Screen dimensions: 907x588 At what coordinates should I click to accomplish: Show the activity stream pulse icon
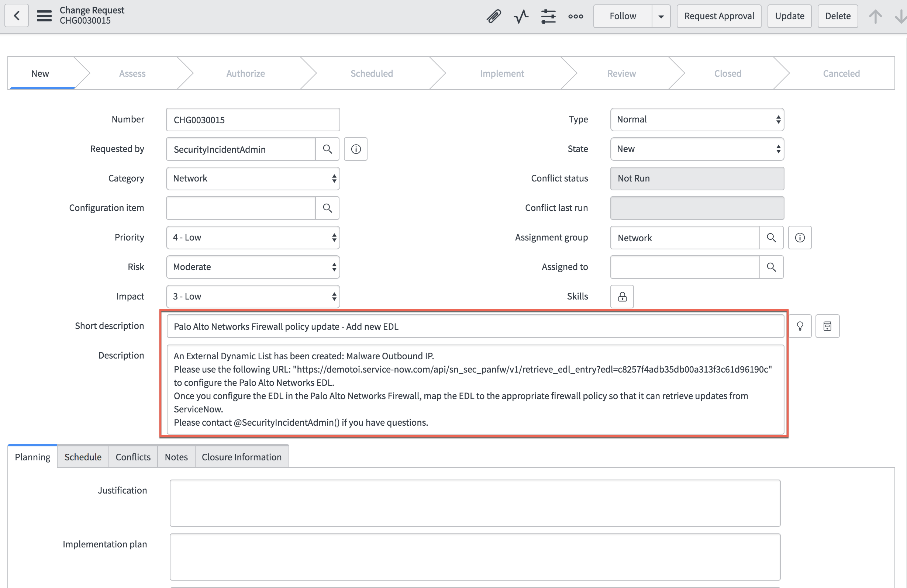pyautogui.click(x=521, y=16)
